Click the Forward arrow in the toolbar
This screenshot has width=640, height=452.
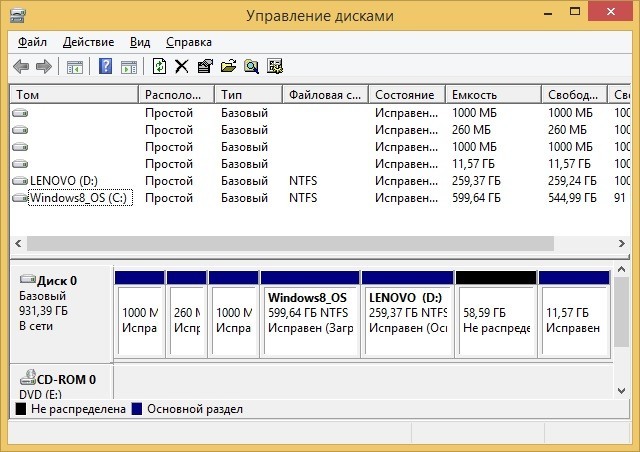pos(43,67)
